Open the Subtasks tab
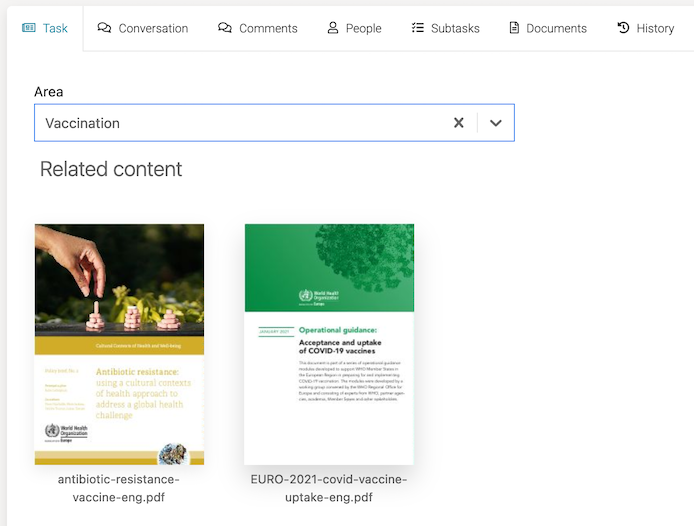This screenshot has width=694, height=526. pos(445,28)
